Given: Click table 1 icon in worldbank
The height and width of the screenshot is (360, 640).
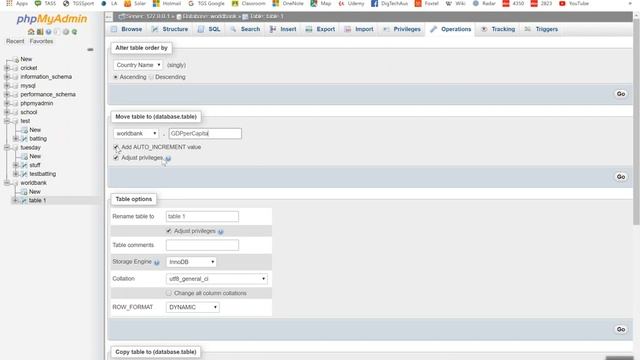Looking at the screenshot, I should click(x=24, y=200).
